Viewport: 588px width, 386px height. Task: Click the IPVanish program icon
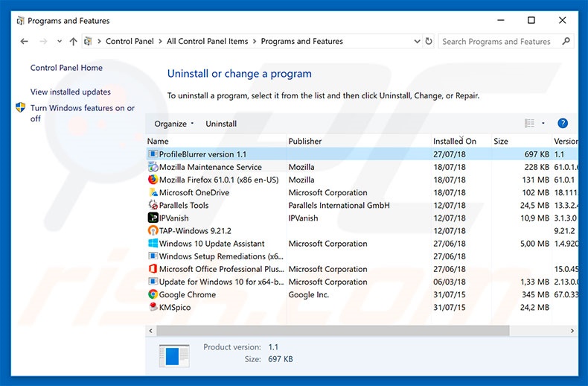point(153,218)
